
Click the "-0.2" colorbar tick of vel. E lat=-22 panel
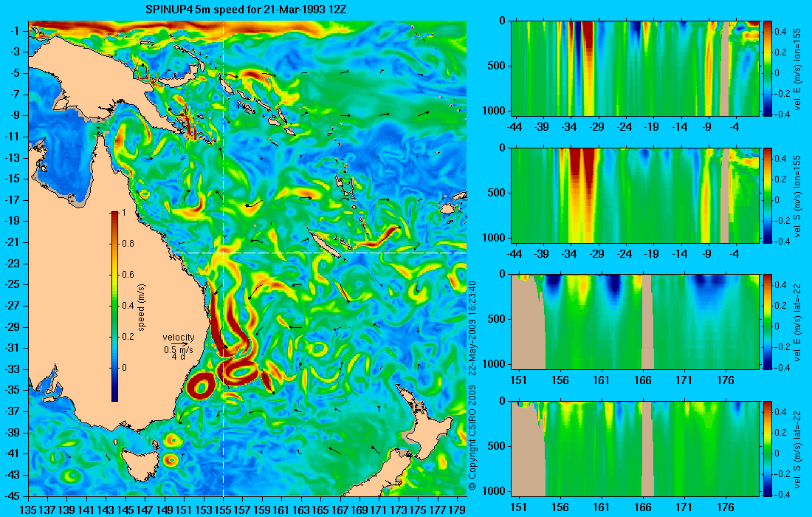tap(781, 347)
